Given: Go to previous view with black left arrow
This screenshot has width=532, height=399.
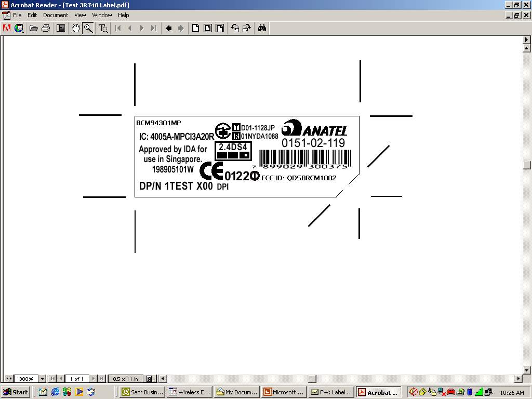Looking at the screenshot, I should point(168,28).
